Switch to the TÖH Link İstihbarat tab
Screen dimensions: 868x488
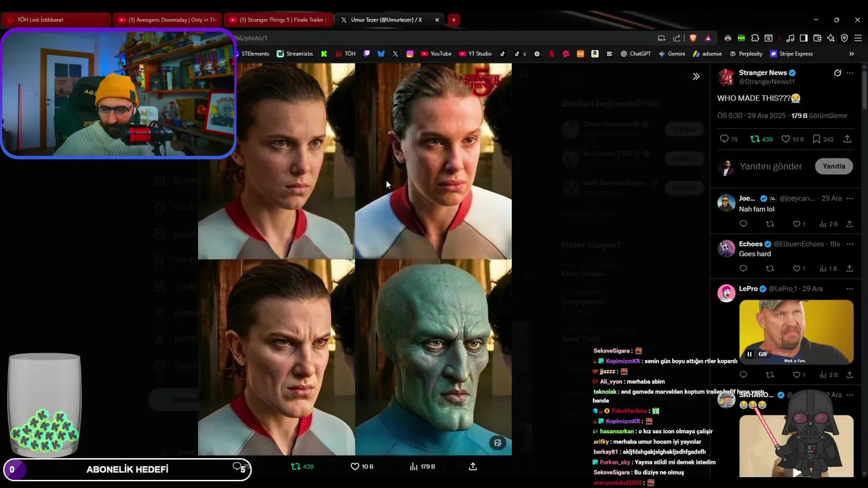(56, 20)
